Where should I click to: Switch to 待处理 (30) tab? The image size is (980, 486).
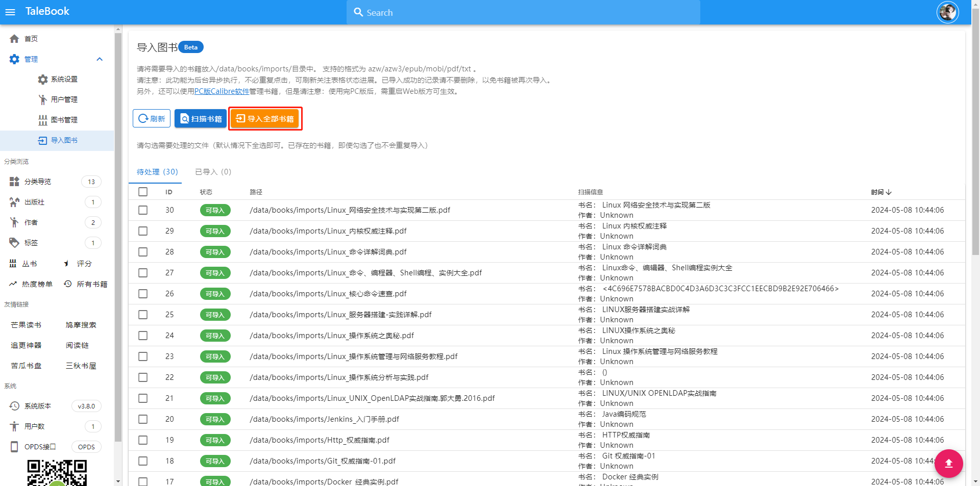(x=157, y=172)
